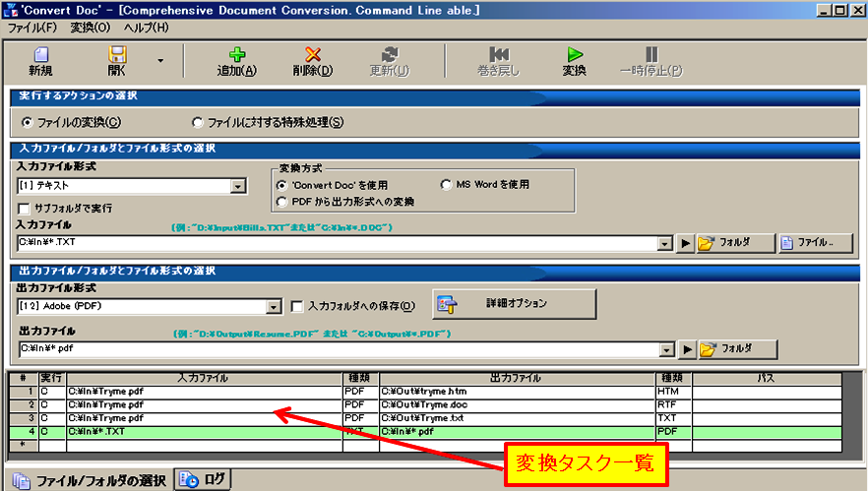Screen dimensions: 868x491
Task: Open the 出力ファイル path dropdown arrow
Action: pyautogui.click(x=667, y=349)
